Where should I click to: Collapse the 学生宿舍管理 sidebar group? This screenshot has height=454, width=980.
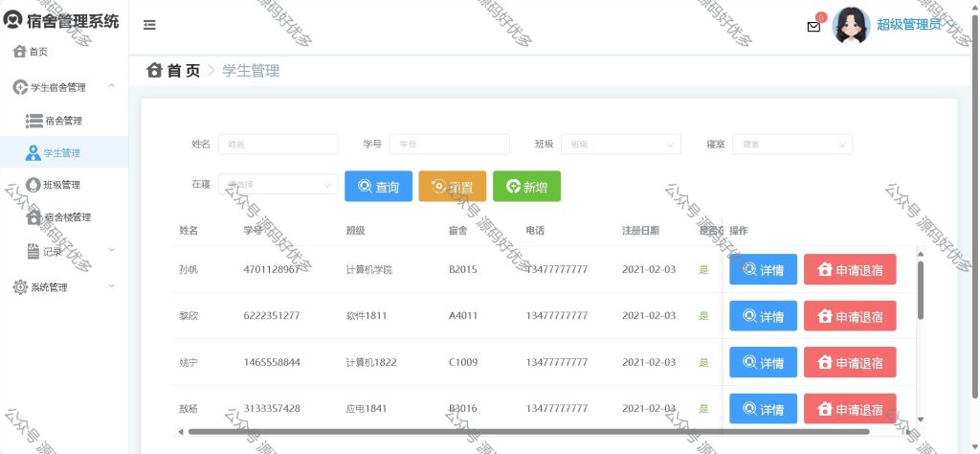coord(64,87)
